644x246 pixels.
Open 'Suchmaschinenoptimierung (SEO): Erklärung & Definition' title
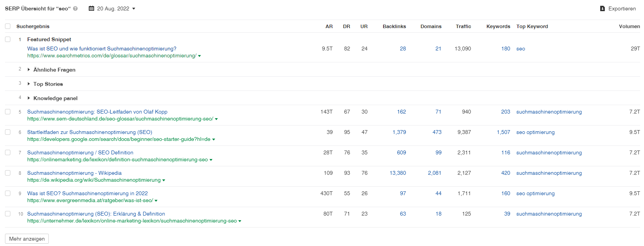(x=96, y=214)
